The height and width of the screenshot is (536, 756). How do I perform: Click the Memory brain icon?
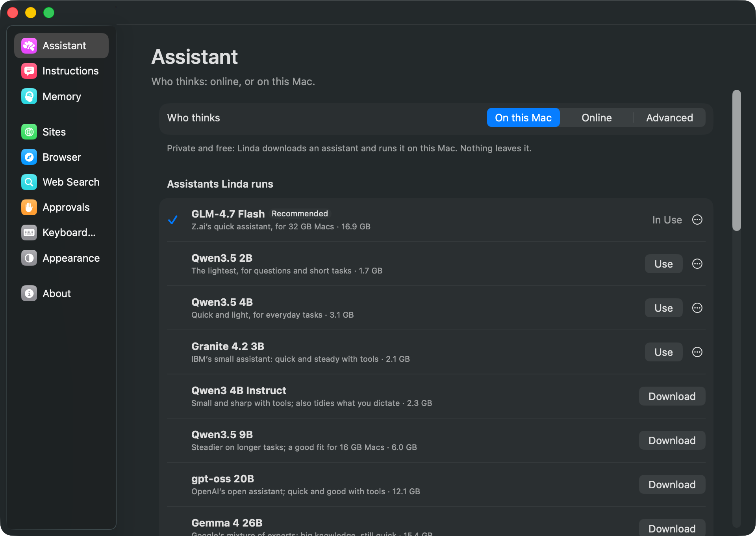[29, 96]
